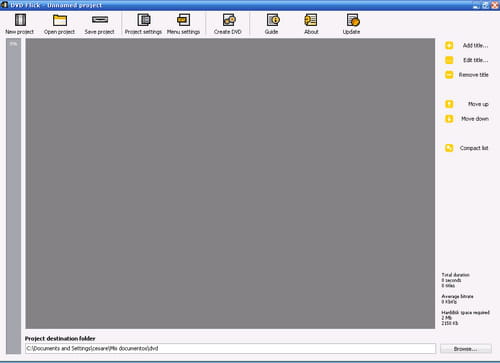The image size is (500, 363).
Task: Open Project settings from the toolbar
Action: [x=144, y=20]
